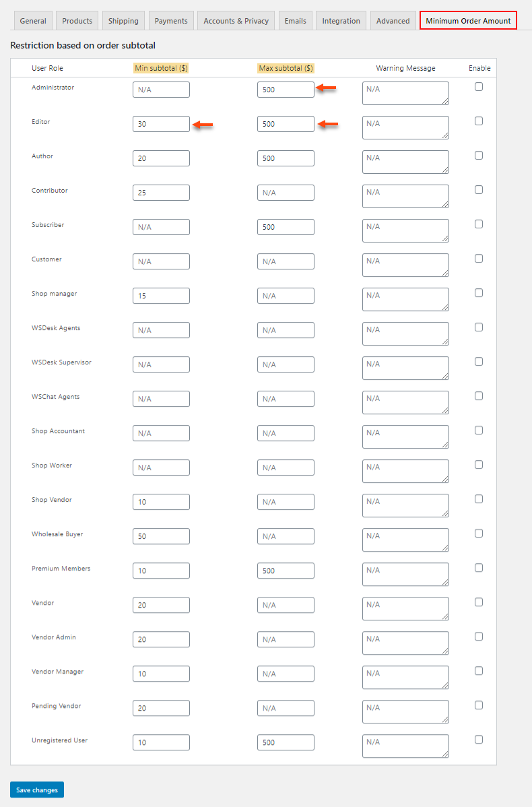This screenshot has width=532, height=807.
Task: Save changes to the settings
Action: point(37,789)
